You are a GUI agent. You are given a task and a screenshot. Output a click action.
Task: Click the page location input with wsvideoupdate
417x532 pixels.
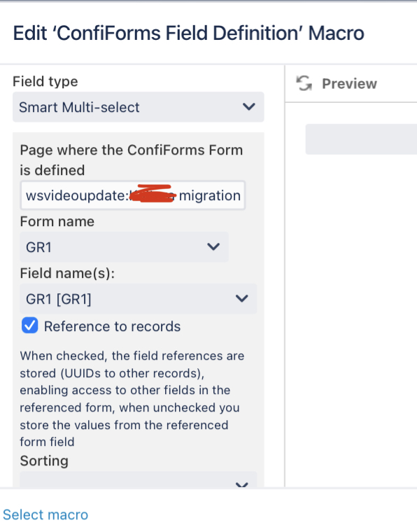coord(133,195)
